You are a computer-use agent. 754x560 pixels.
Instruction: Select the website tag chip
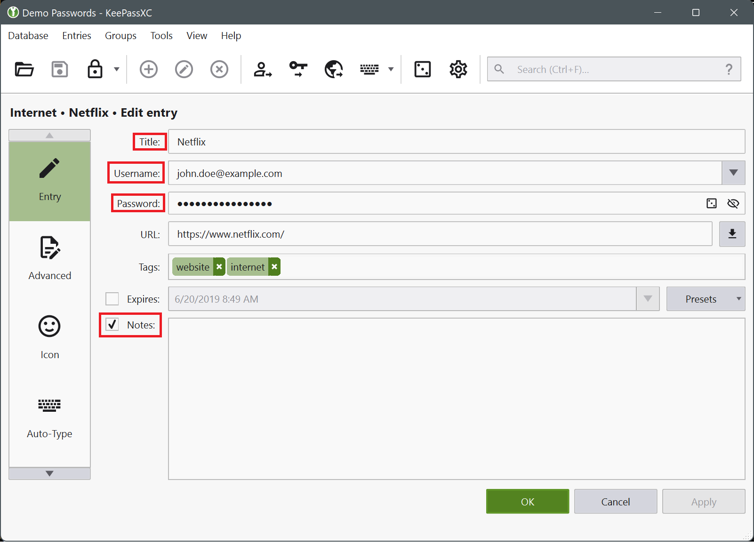pos(193,267)
